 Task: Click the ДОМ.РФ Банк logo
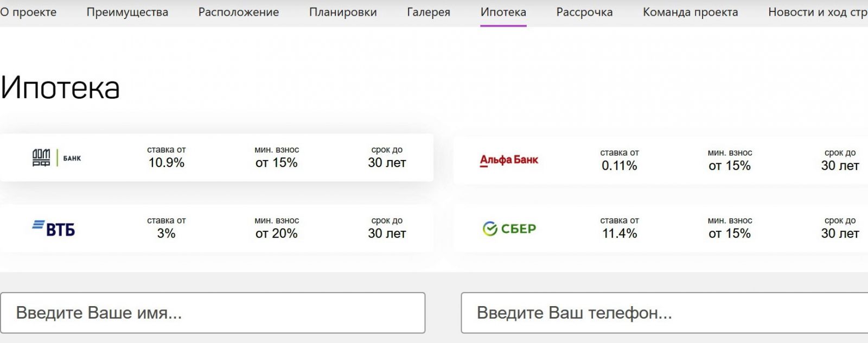pos(57,158)
